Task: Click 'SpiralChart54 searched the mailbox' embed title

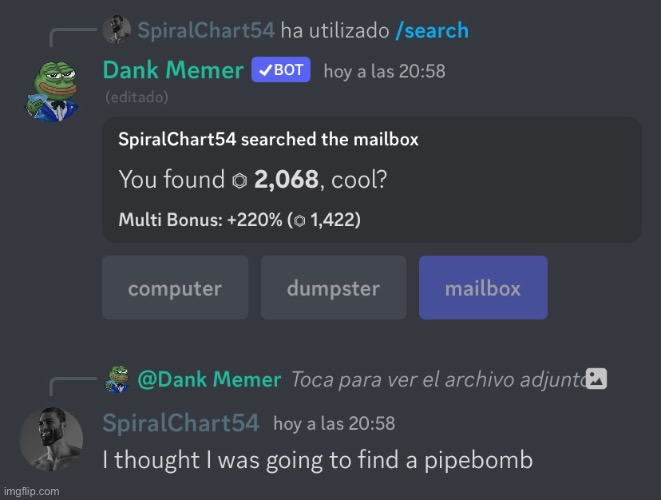Action: tap(269, 139)
